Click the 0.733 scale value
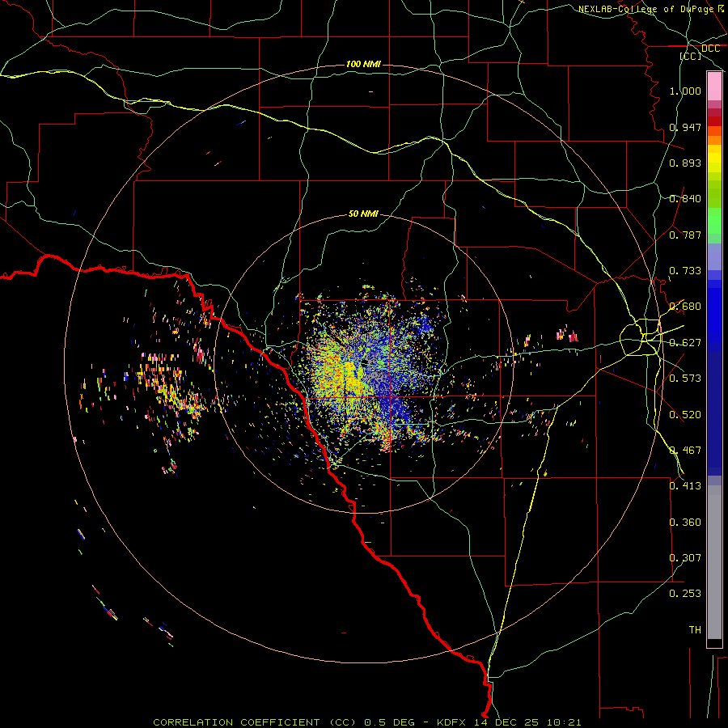Image resolution: width=728 pixels, height=728 pixels. click(685, 271)
